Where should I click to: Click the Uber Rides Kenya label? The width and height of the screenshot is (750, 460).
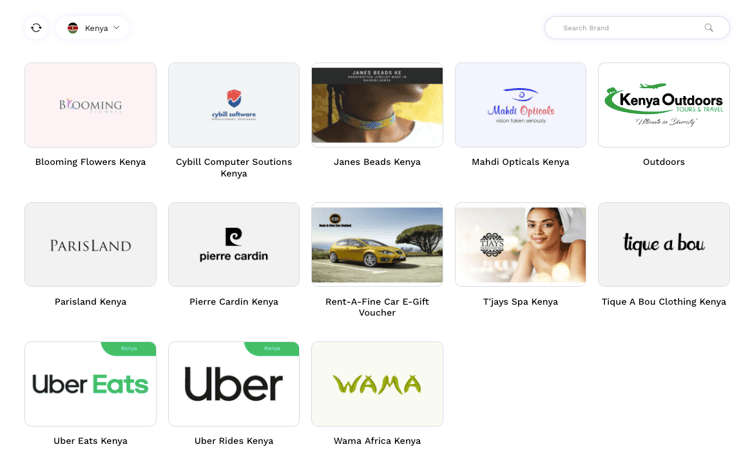pyautogui.click(x=234, y=441)
